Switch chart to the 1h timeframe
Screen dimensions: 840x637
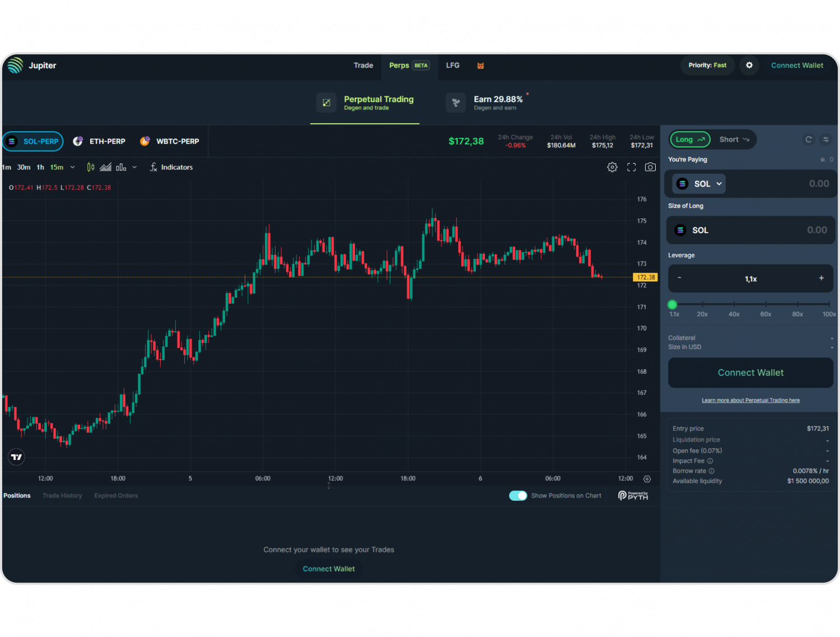40,168
